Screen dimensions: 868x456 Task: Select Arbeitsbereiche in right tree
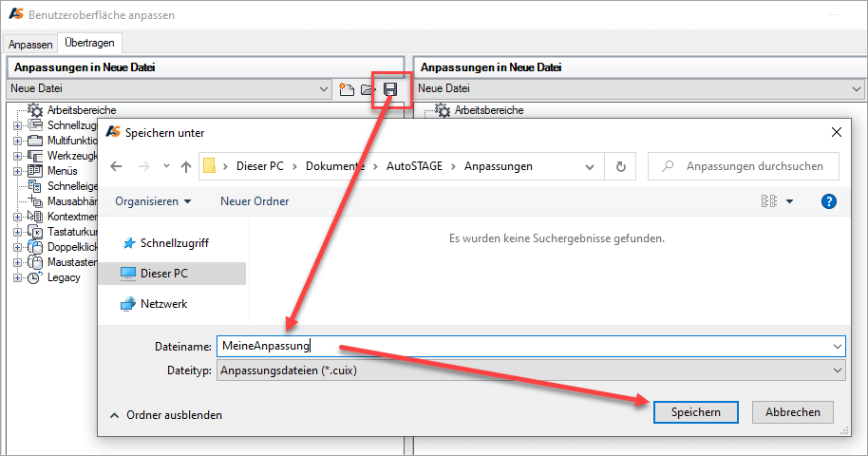489,110
